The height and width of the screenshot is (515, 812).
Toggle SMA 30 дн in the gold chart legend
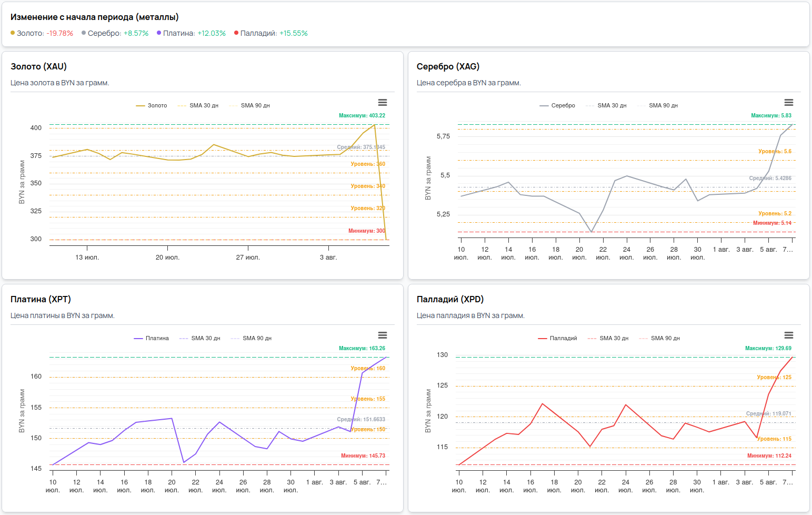coord(198,105)
